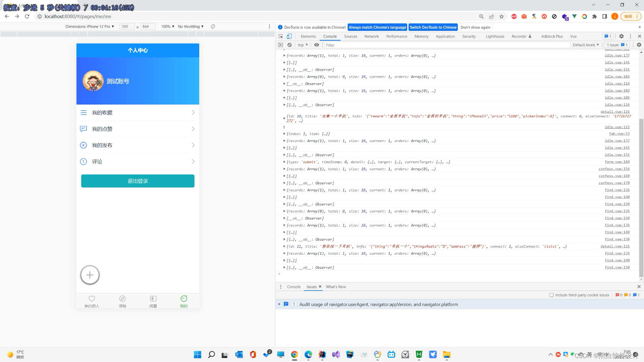Viewport: 644px width, 362px height.
Task: Click the 我的点赞 menu item
Action: tap(138, 129)
